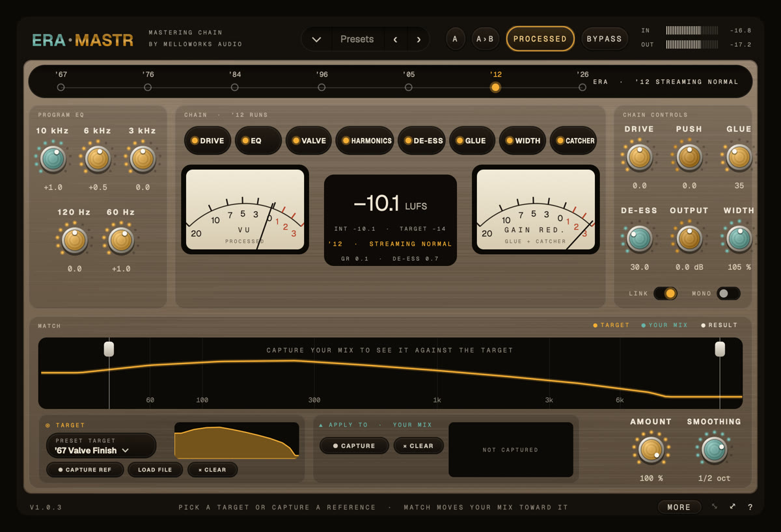
Task: Click the 60 Hz EQ knob
Action: point(121,240)
